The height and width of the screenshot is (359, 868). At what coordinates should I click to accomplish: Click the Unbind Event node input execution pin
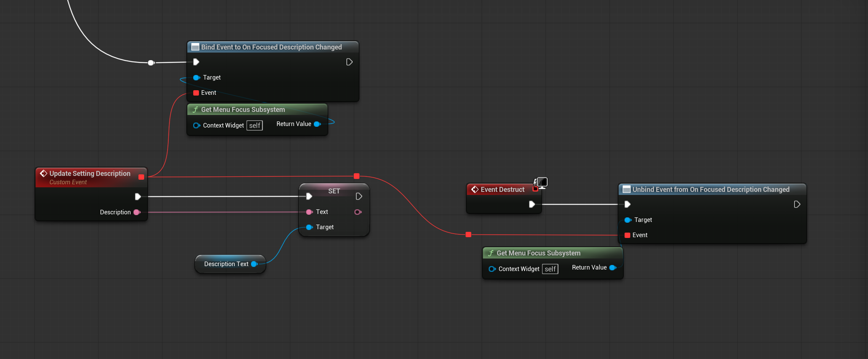pyautogui.click(x=628, y=204)
